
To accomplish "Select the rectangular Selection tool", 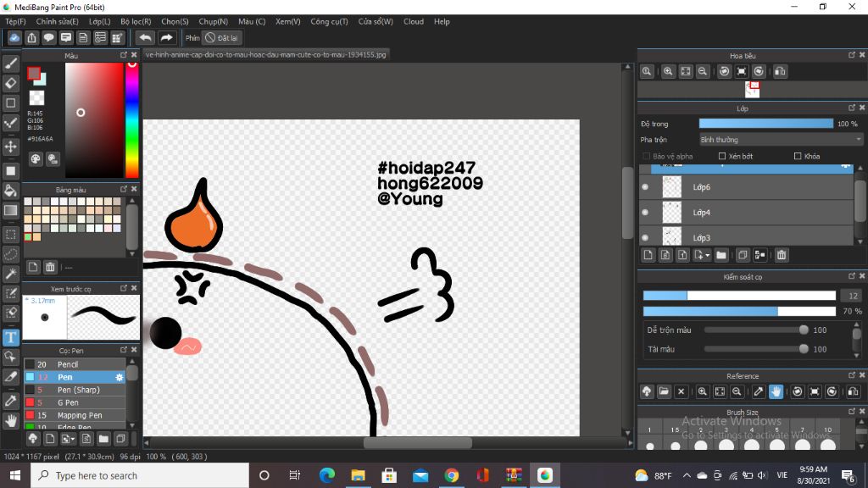I will pos(10,234).
